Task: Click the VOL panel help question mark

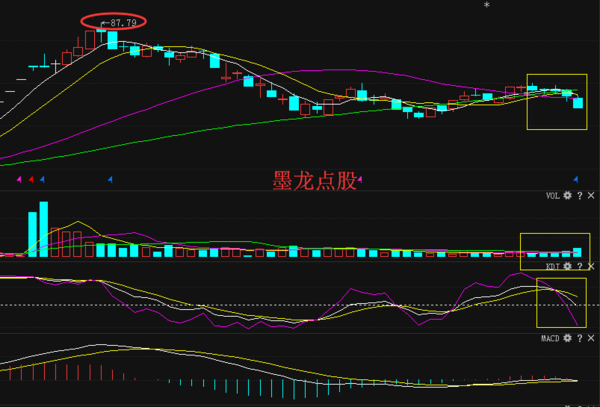Action: point(578,196)
